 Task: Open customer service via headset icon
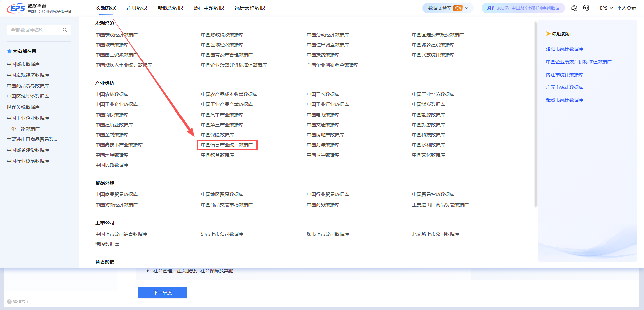point(587,8)
